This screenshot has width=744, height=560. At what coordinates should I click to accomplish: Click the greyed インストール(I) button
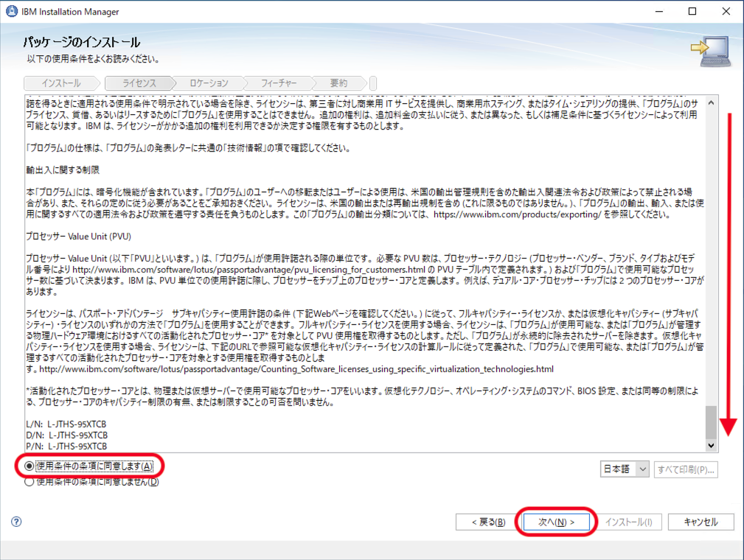(x=629, y=522)
